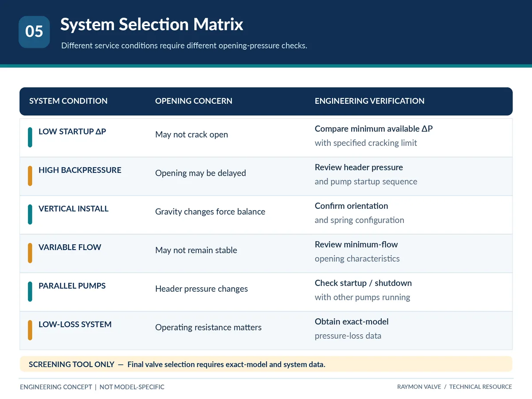This screenshot has width=532, height=399.
Task: Click the TECHNICAL RESOURCE footer text
Action: click(x=481, y=387)
